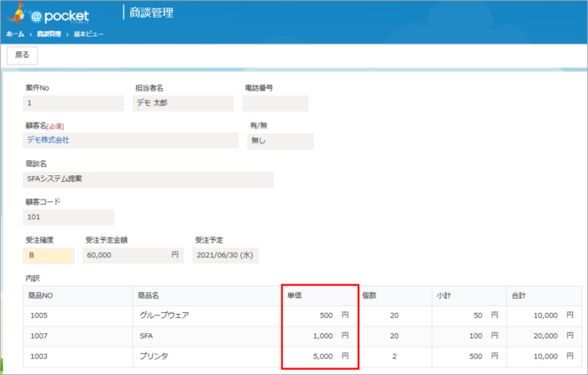Open 商談管理 breadcrumb link
588x375 pixels.
pyautogui.click(x=49, y=34)
